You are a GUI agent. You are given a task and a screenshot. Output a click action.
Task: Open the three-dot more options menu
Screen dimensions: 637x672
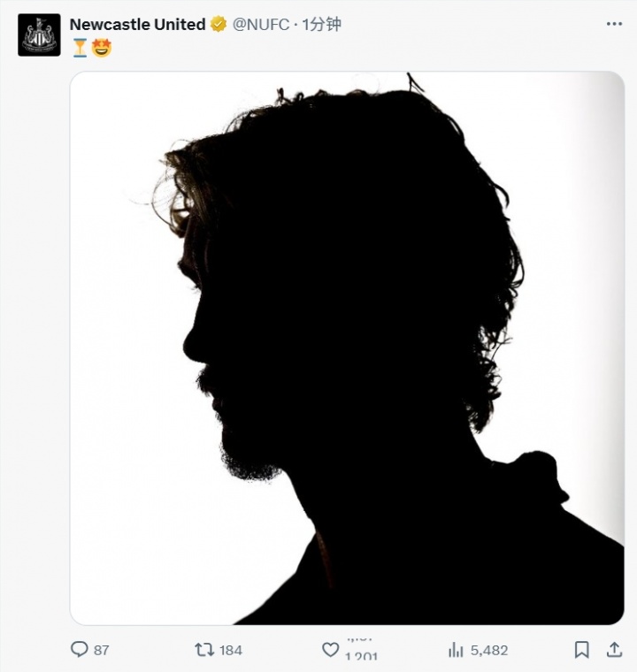click(x=614, y=24)
